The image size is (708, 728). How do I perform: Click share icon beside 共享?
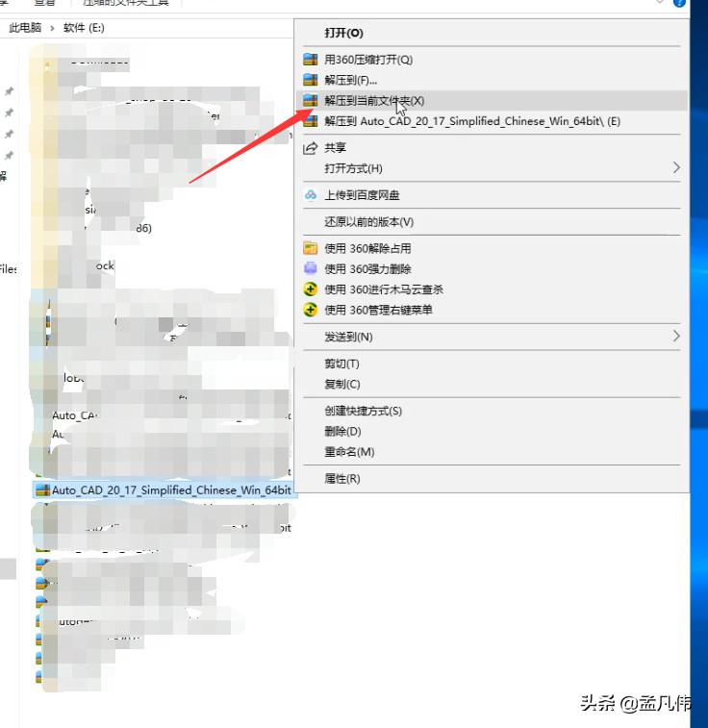[310, 148]
